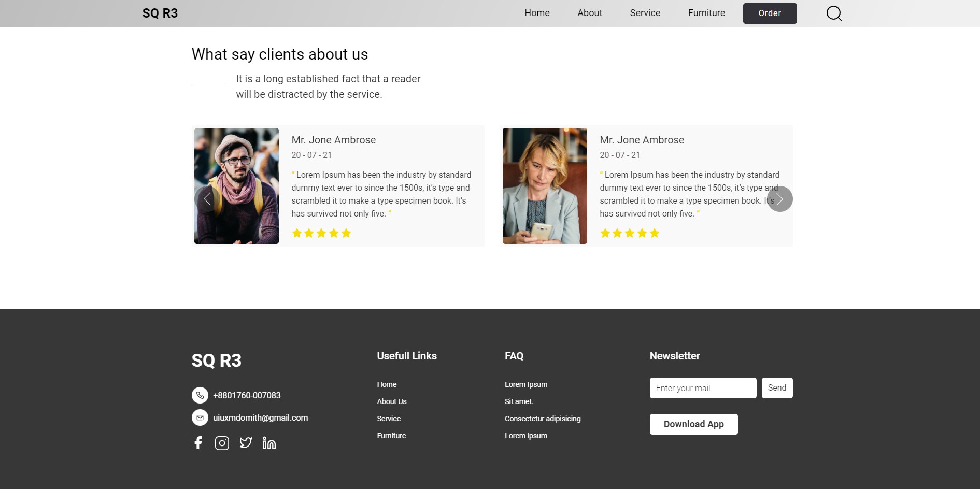Show previous testimonial with left arrow

coord(207,199)
